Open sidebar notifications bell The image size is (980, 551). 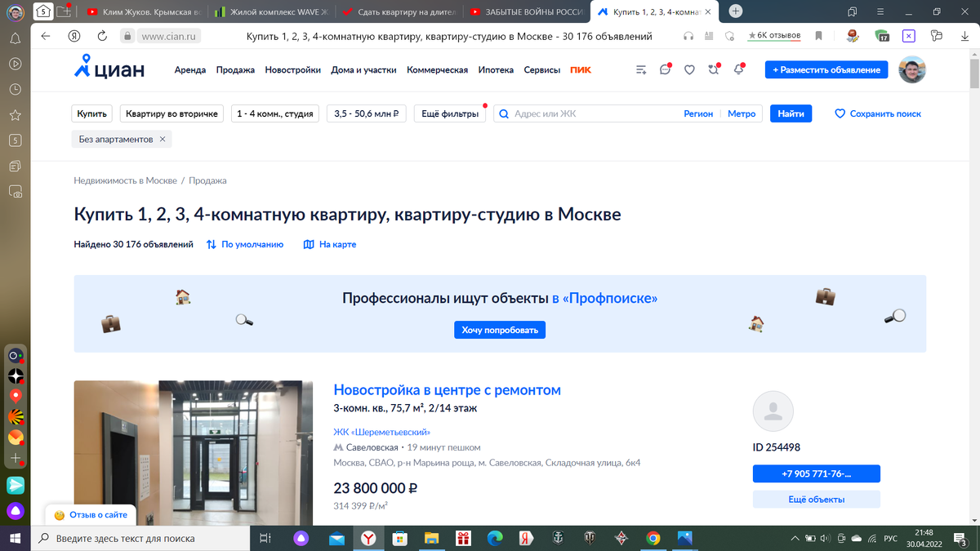coord(15,38)
